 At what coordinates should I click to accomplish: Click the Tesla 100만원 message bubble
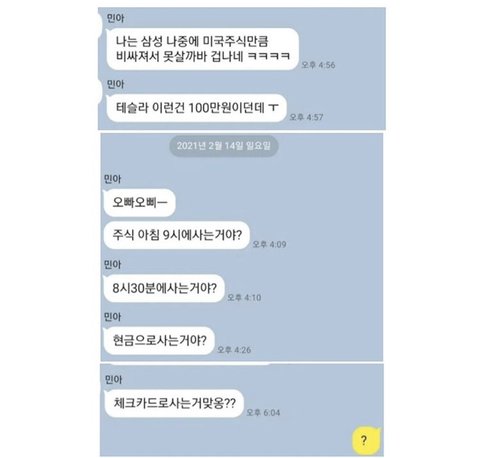[x=197, y=108]
